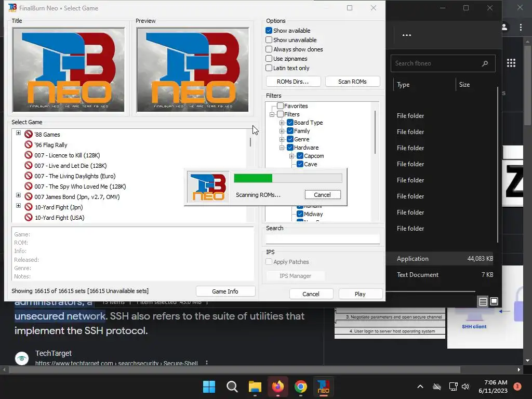The height and width of the screenshot is (399, 532).
Task: Click the Scan ROMs button
Action: point(353,82)
